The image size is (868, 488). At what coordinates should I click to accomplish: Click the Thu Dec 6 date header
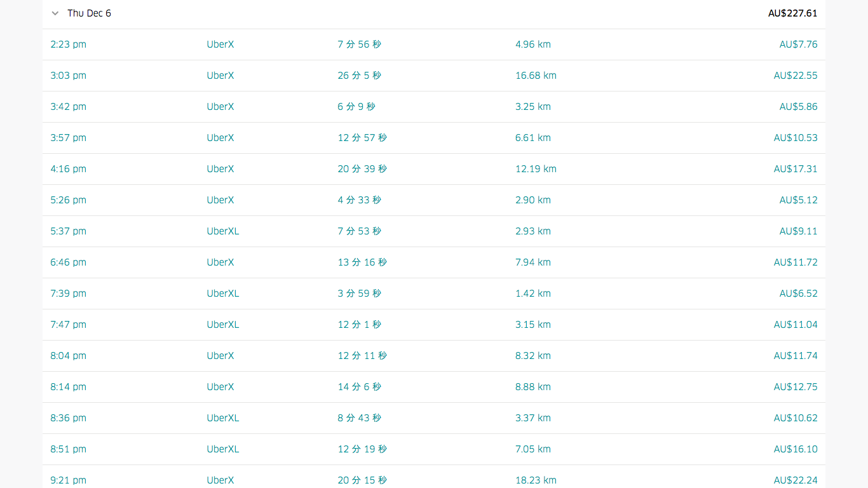[x=90, y=13]
